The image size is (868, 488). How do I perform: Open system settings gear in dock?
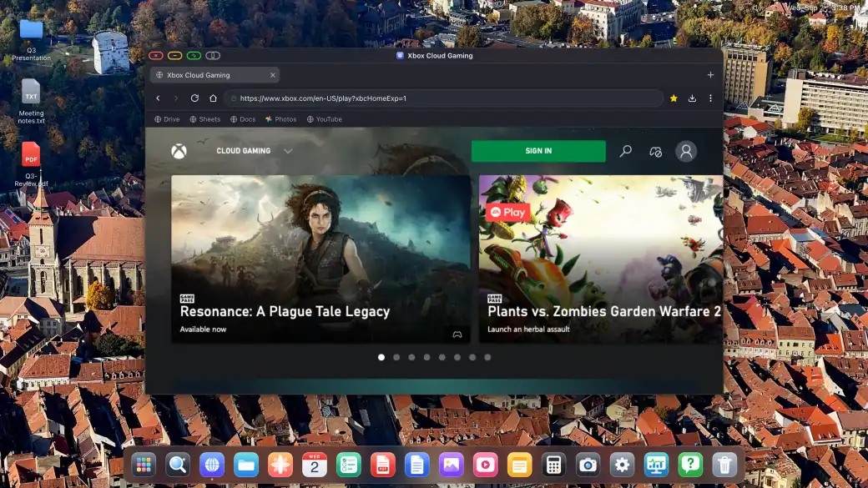coord(623,465)
